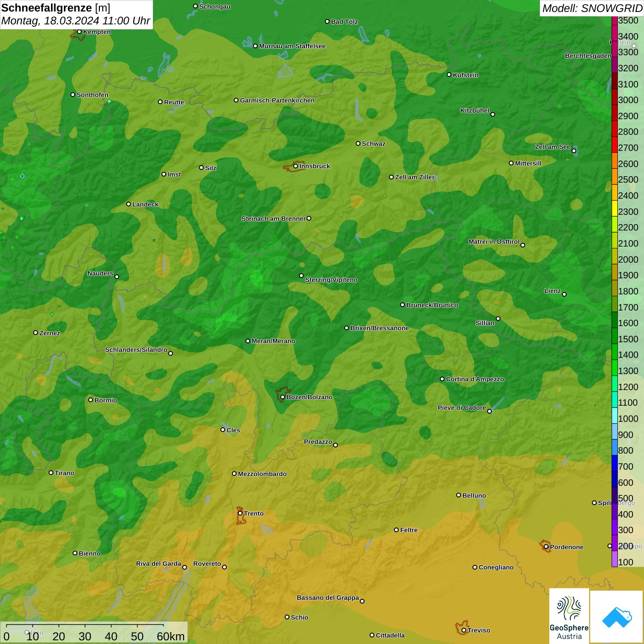Click the Zell am See location dot
Screen dimensions: 644x644
pyautogui.click(x=574, y=151)
